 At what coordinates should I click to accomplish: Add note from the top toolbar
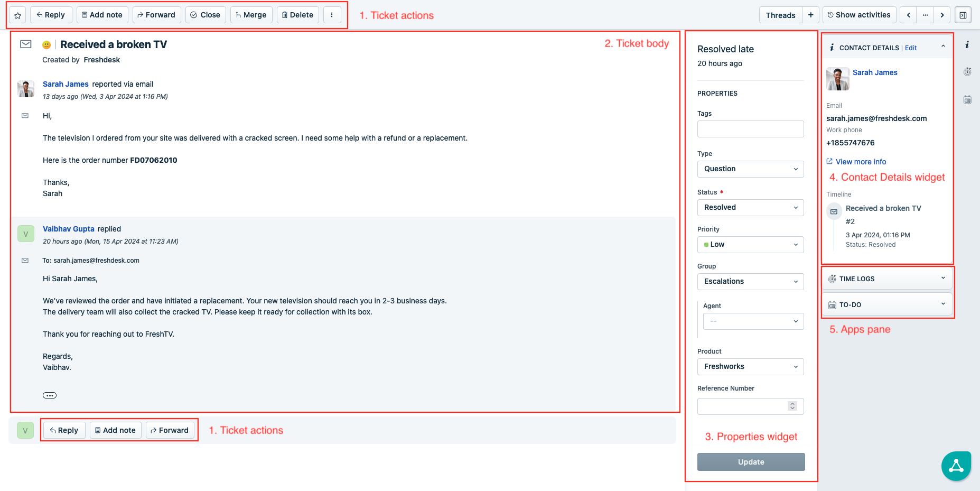point(102,15)
